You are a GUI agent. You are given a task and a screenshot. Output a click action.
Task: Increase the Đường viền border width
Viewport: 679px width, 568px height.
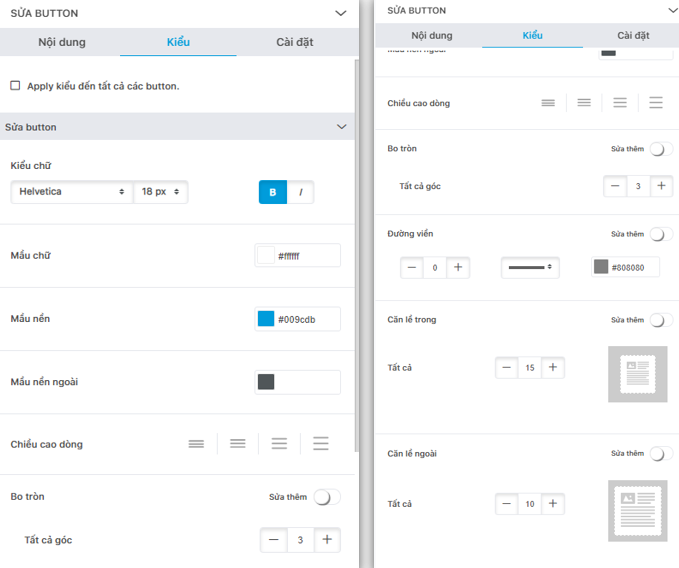tap(458, 268)
